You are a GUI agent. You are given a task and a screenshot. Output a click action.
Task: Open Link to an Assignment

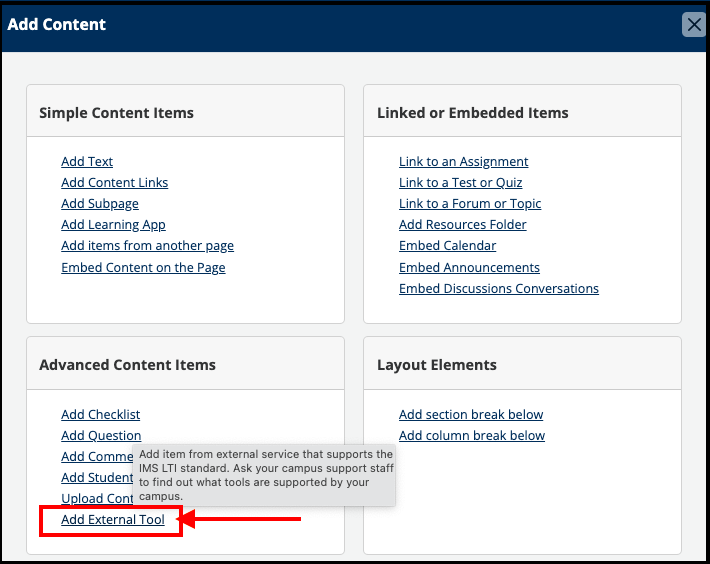click(464, 162)
